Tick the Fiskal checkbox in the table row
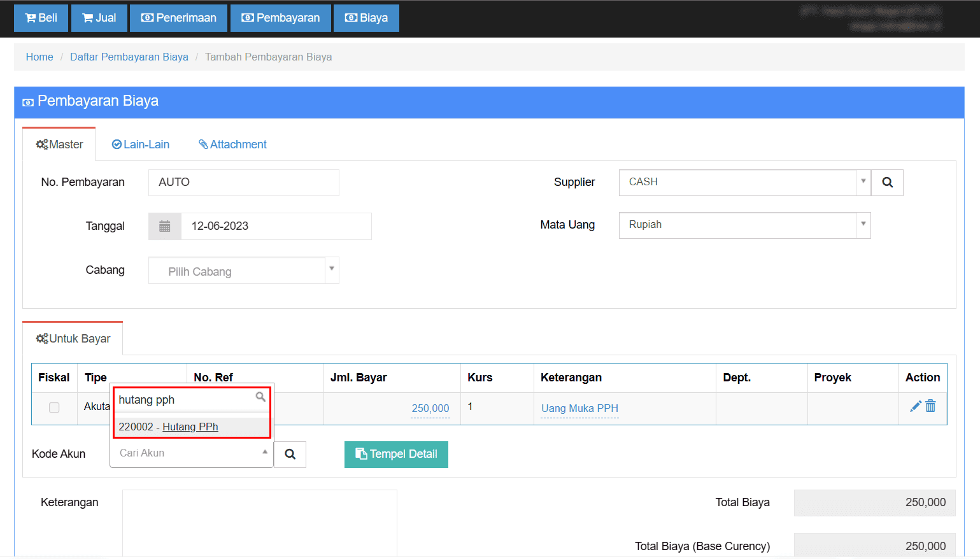The image size is (980, 559). pyautogui.click(x=54, y=407)
